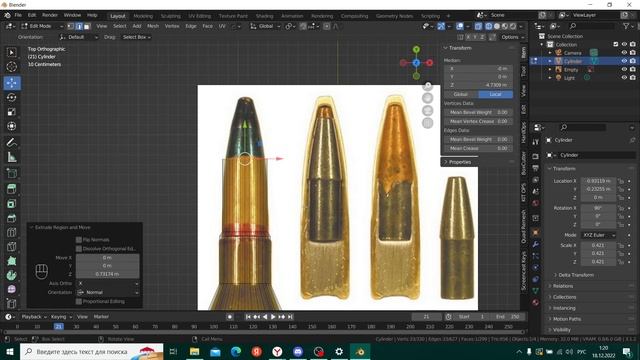Open the Select Box drag dropdown

pyautogui.click(x=136, y=37)
